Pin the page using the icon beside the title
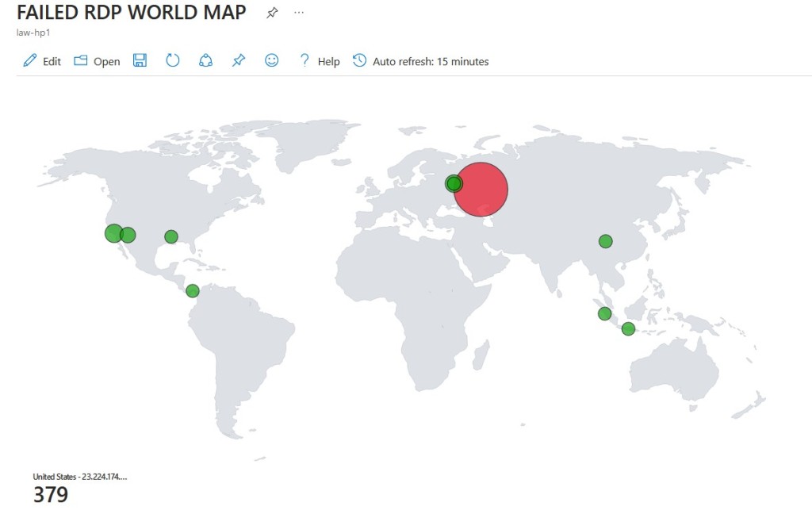 (x=272, y=13)
